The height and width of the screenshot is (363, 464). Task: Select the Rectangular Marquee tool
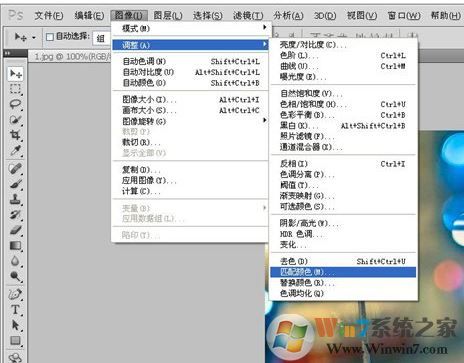click(15, 89)
